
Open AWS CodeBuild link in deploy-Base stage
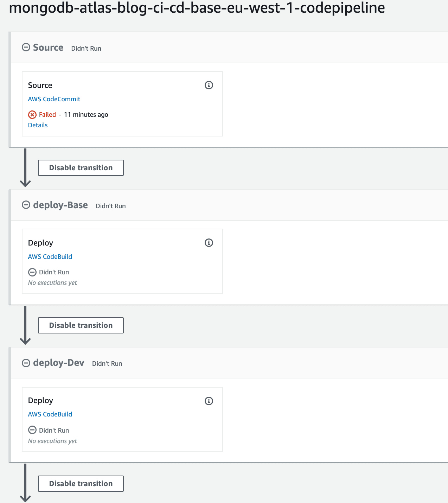pyautogui.click(x=50, y=257)
